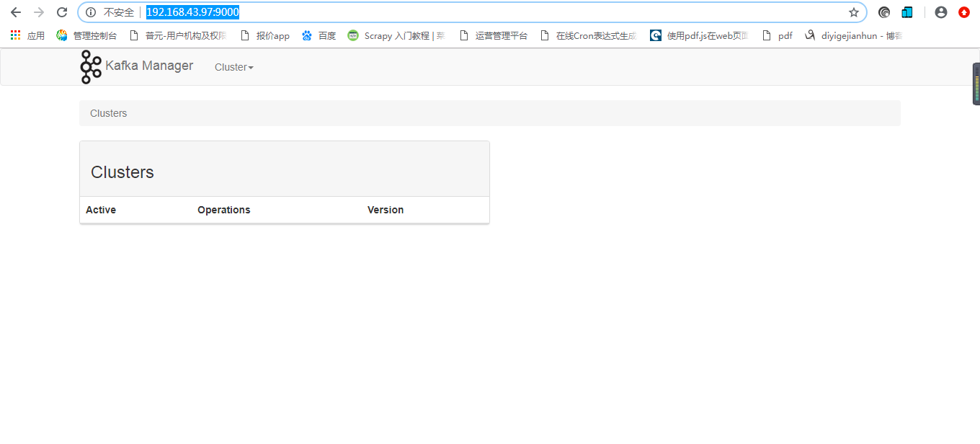Image resolution: width=980 pixels, height=444 pixels.
Task: Go back with browser back arrow
Action: point(15,12)
